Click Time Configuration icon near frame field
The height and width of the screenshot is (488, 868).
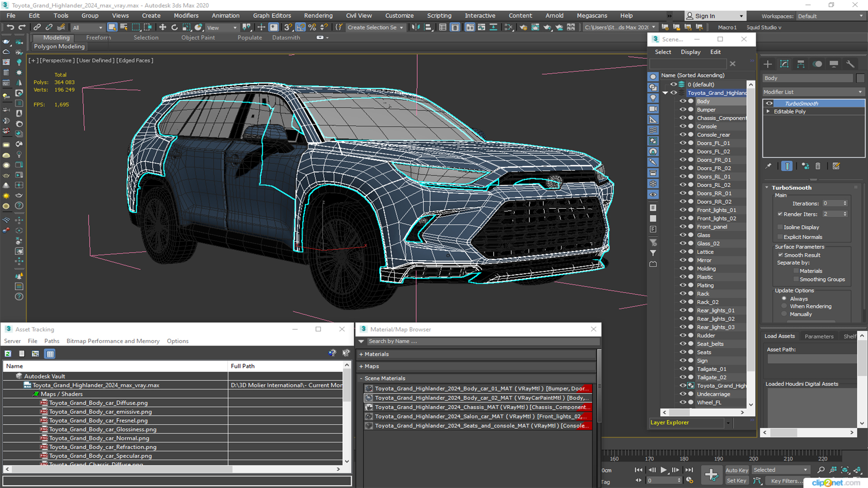tap(689, 480)
